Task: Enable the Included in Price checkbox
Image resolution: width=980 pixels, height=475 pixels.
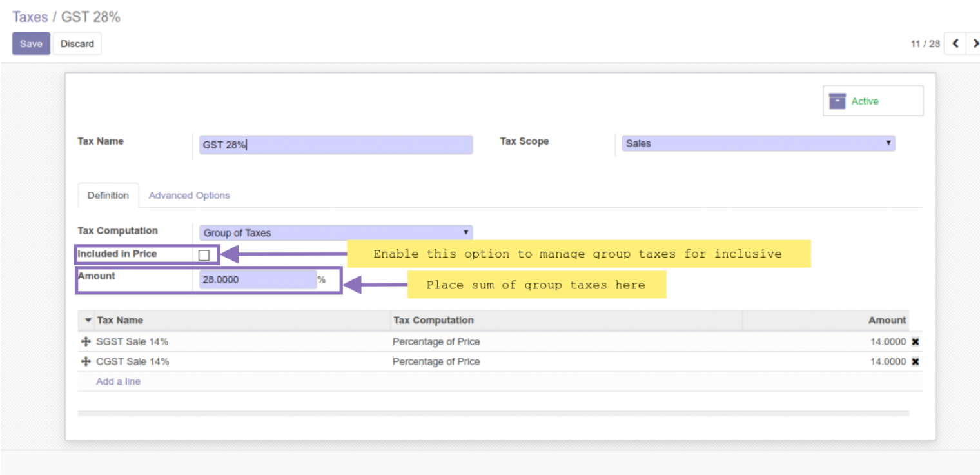Action: click(x=204, y=255)
